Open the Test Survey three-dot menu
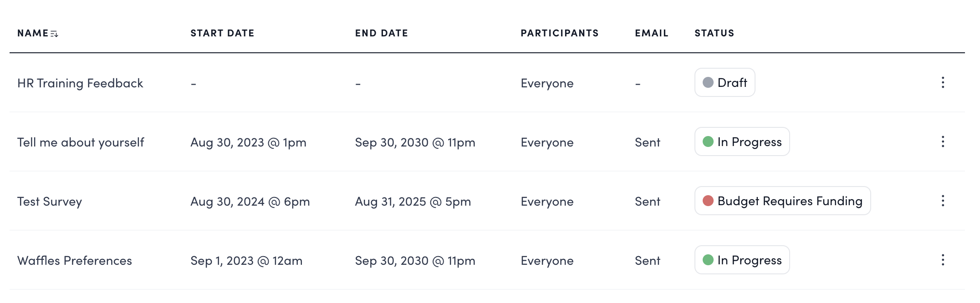Image resolution: width=980 pixels, height=303 pixels. click(x=943, y=201)
